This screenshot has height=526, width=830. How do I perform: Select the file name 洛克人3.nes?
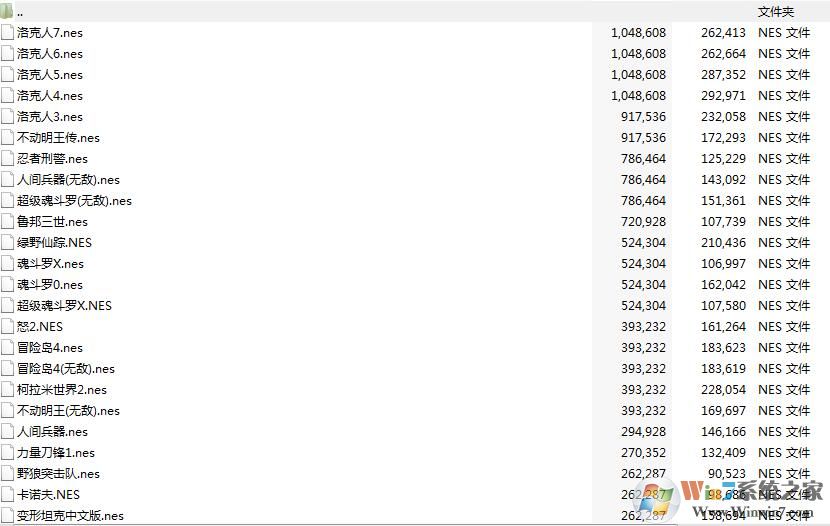coord(50,117)
